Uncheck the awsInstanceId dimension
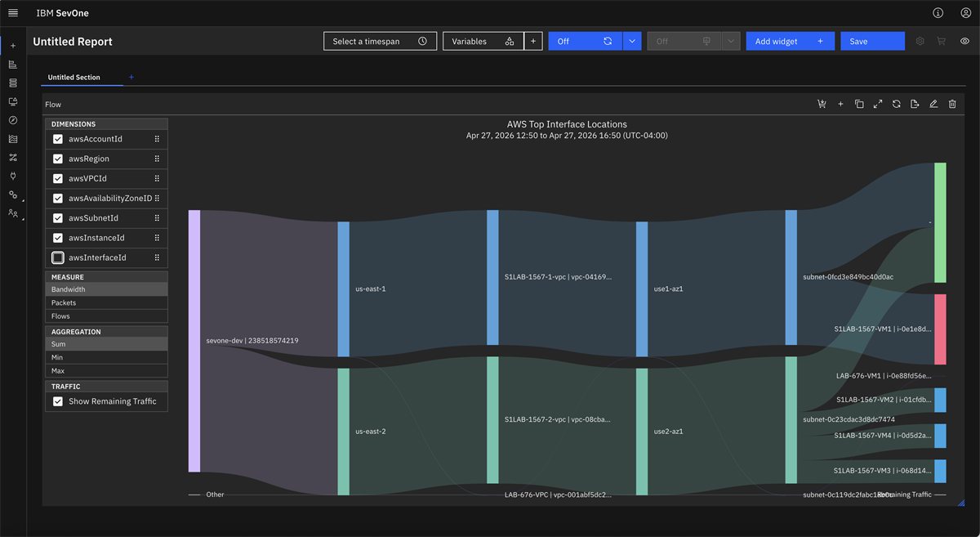The width and height of the screenshot is (980, 537). (x=58, y=238)
